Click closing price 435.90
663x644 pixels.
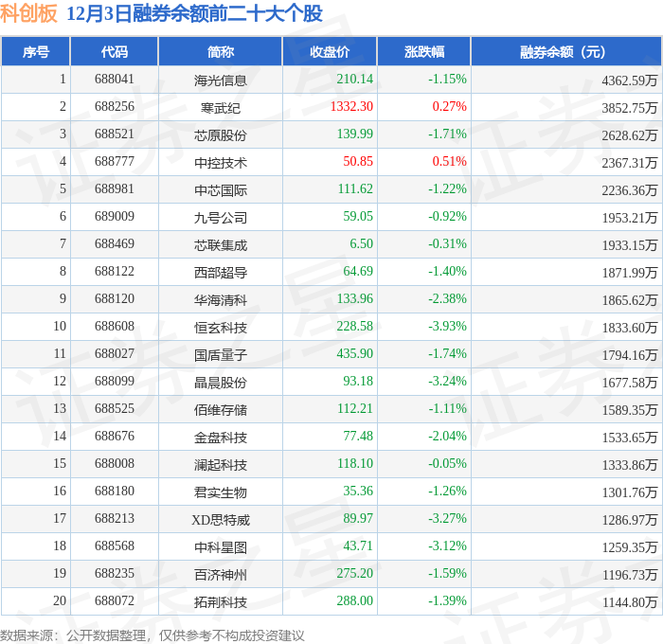click(x=355, y=354)
